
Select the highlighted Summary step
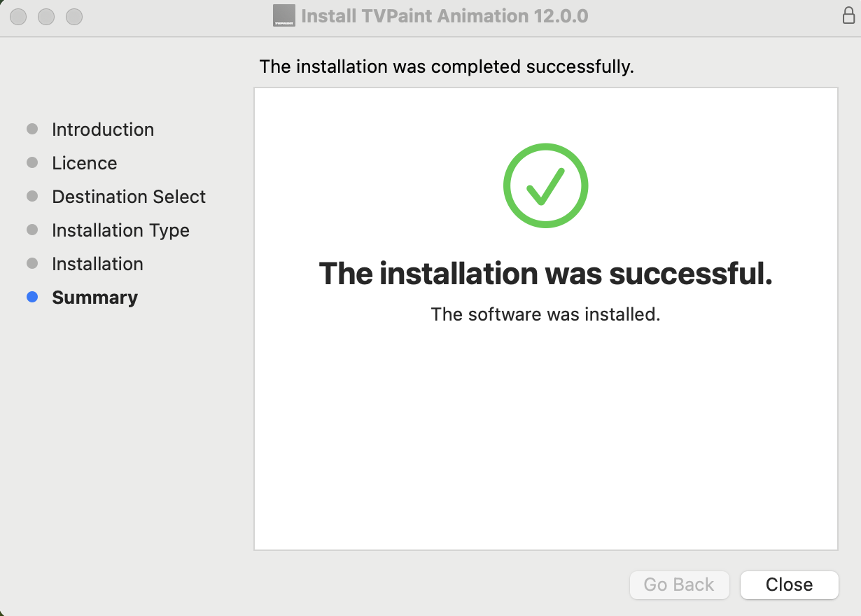tap(94, 297)
